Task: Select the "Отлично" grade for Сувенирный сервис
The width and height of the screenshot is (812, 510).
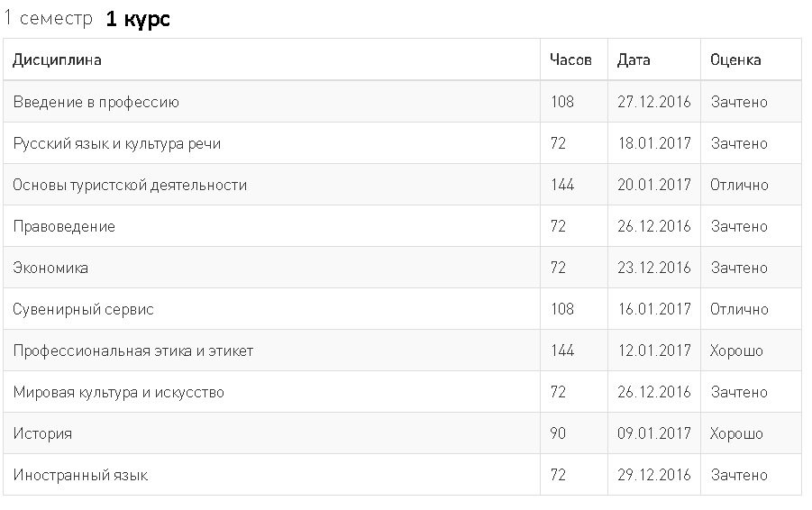Action: click(x=739, y=309)
